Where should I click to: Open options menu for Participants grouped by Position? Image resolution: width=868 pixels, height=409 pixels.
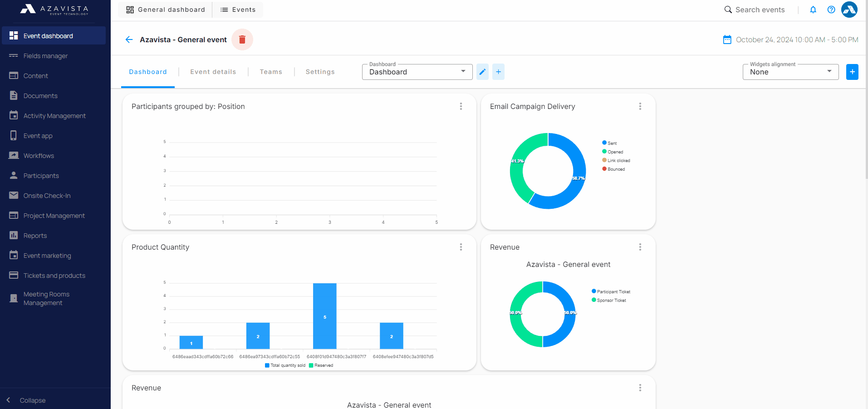coord(461,106)
